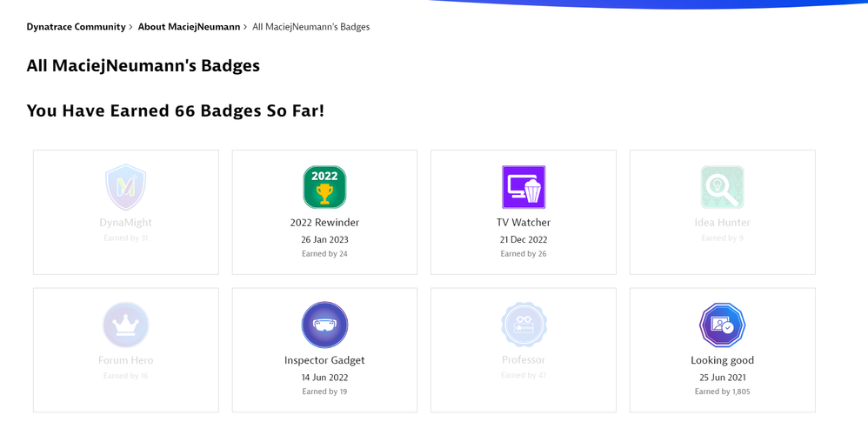Click All MaciejNeumann's Badges breadcrumb text

point(310,27)
